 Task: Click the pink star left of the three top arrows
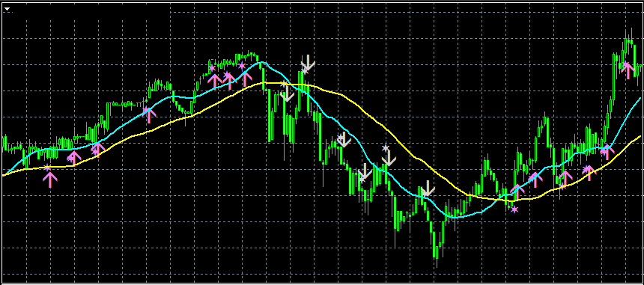tap(212, 67)
